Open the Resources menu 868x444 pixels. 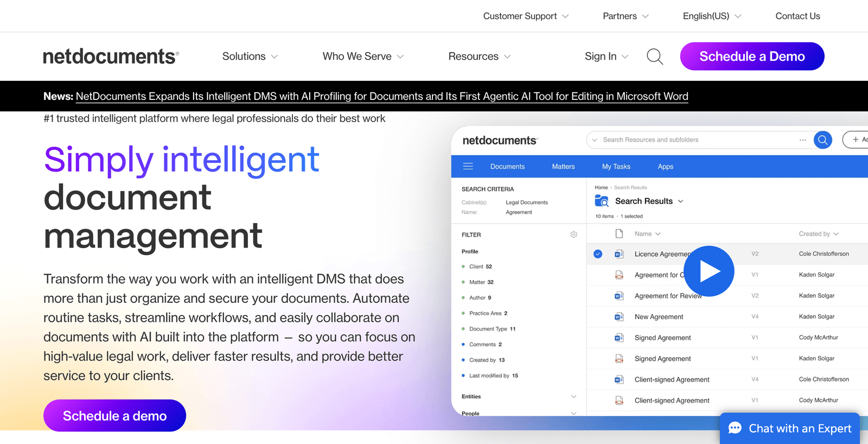click(480, 56)
